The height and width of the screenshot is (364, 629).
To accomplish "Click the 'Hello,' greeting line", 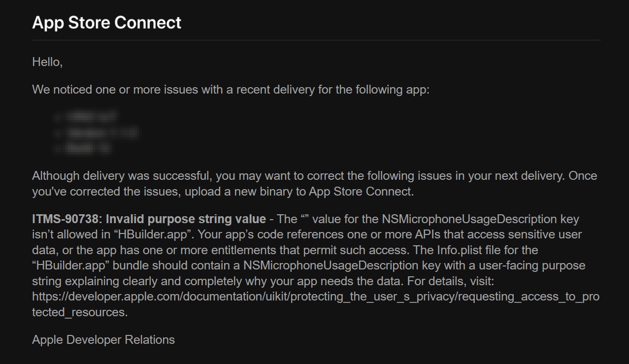I will [47, 63].
